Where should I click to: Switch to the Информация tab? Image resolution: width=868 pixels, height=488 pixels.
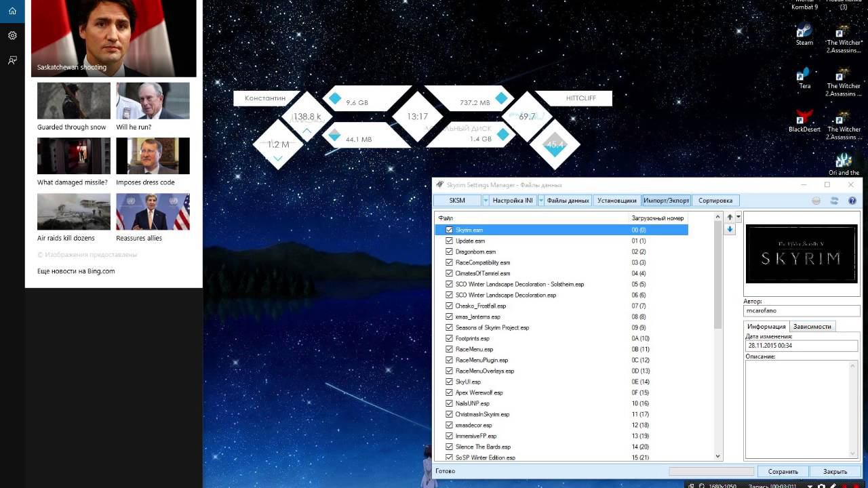tap(767, 326)
